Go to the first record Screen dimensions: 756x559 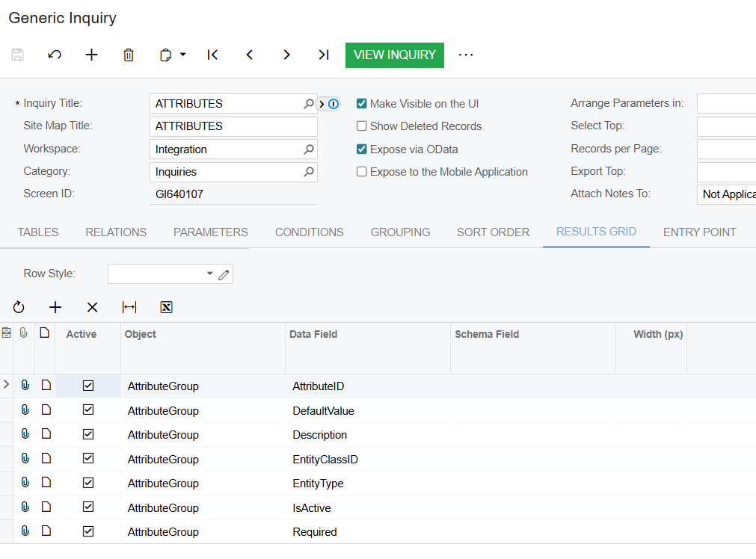click(212, 55)
